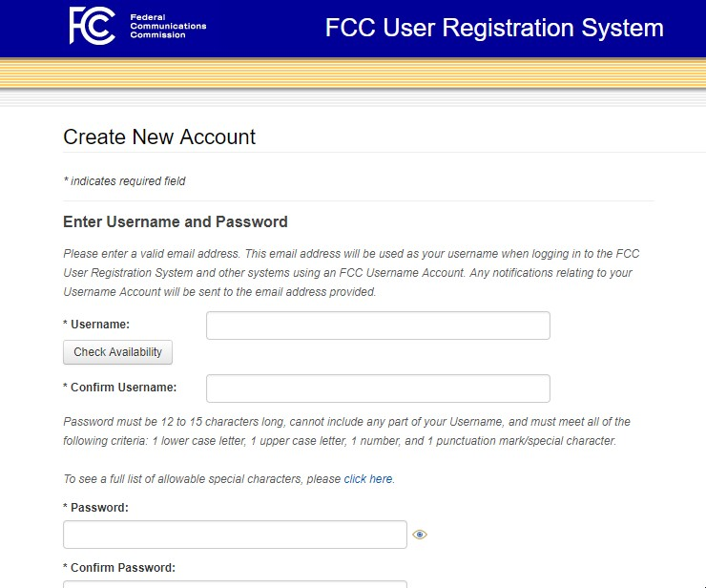
Task: Click the password requirements paragraph text
Action: coord(346,431)
